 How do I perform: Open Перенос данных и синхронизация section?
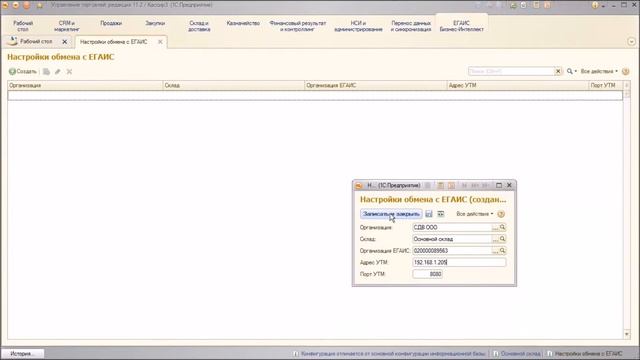coord(411,26)
